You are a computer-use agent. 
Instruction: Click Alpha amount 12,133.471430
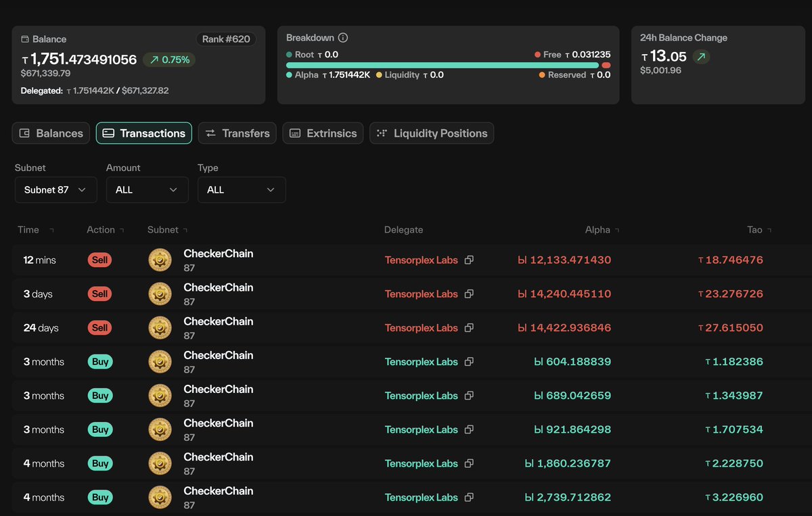(564, 260)
